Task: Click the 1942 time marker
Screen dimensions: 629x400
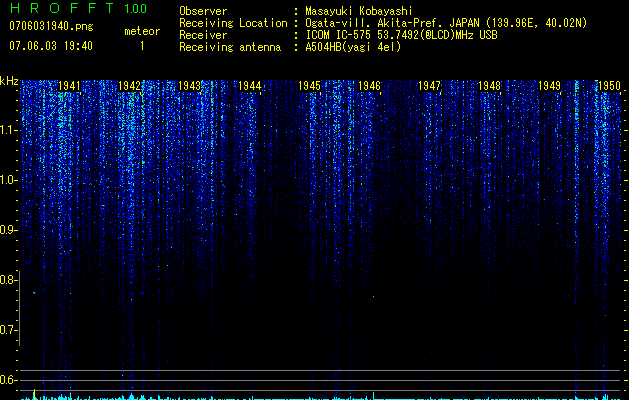Action: coord(129,86)
